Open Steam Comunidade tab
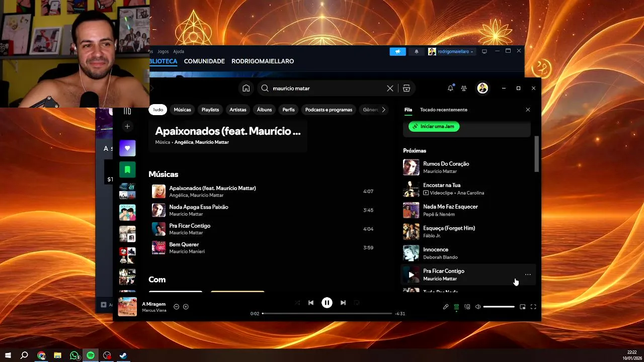Screen dimensions: 644x362 point(204,61)
